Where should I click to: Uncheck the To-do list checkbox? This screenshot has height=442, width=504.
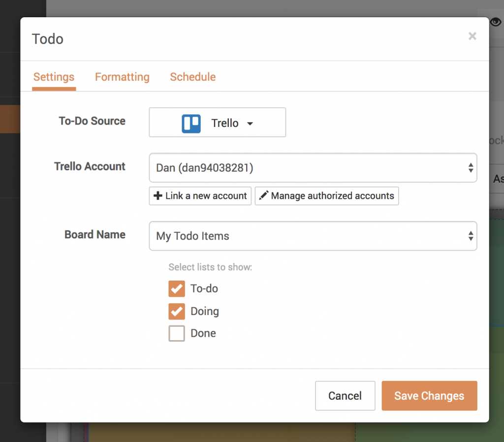[177, 288]
